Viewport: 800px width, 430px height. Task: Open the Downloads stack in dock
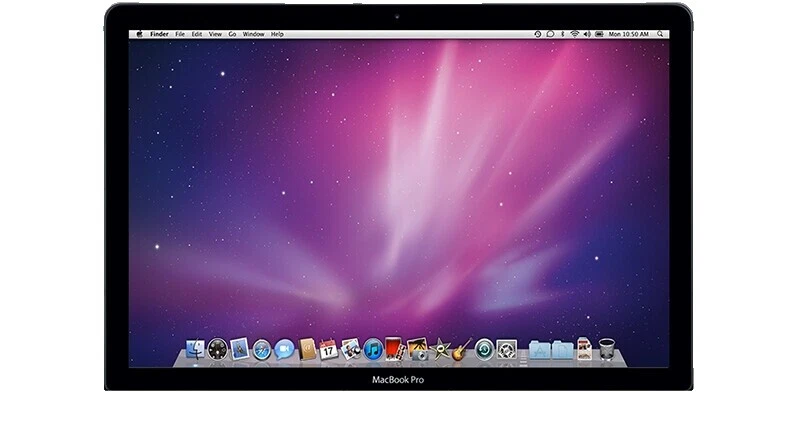point(584,349)
